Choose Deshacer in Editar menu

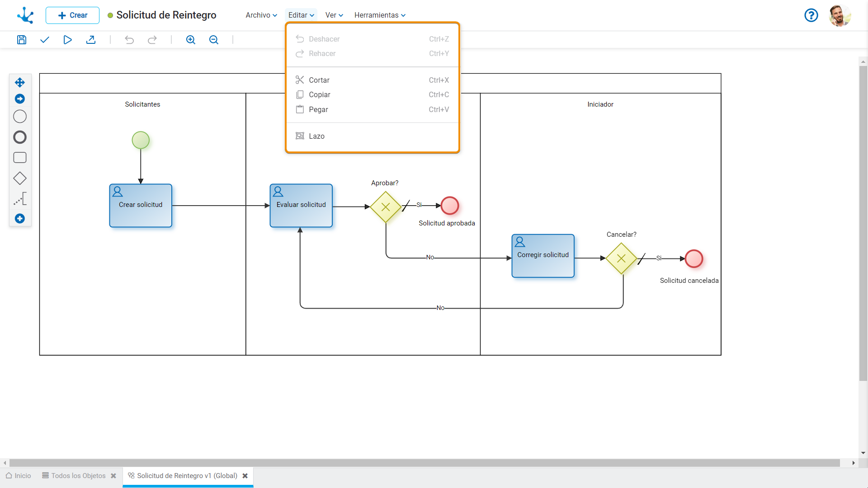coord(373,39)
